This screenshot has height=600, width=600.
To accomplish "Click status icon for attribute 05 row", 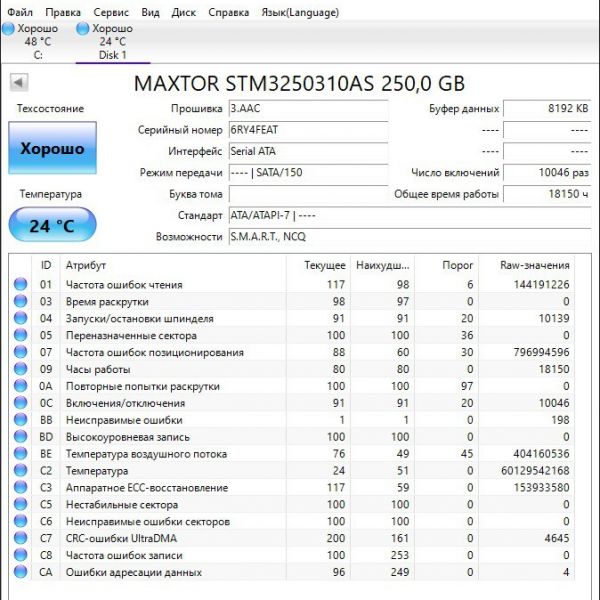I will (21, 335).
